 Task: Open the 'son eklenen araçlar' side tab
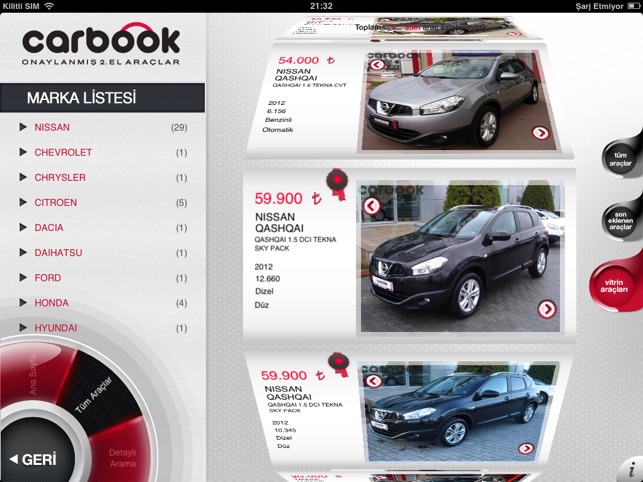click(620, 221)
